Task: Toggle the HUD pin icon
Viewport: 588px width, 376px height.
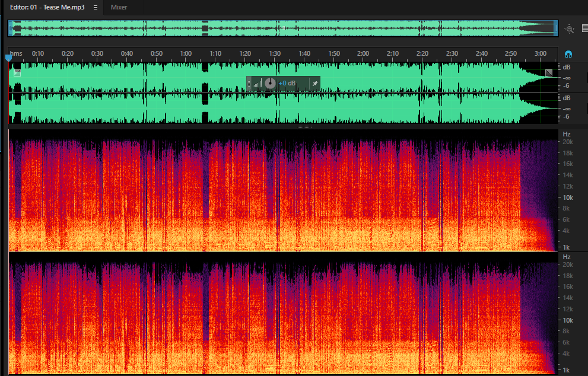Action: [315, 83]
